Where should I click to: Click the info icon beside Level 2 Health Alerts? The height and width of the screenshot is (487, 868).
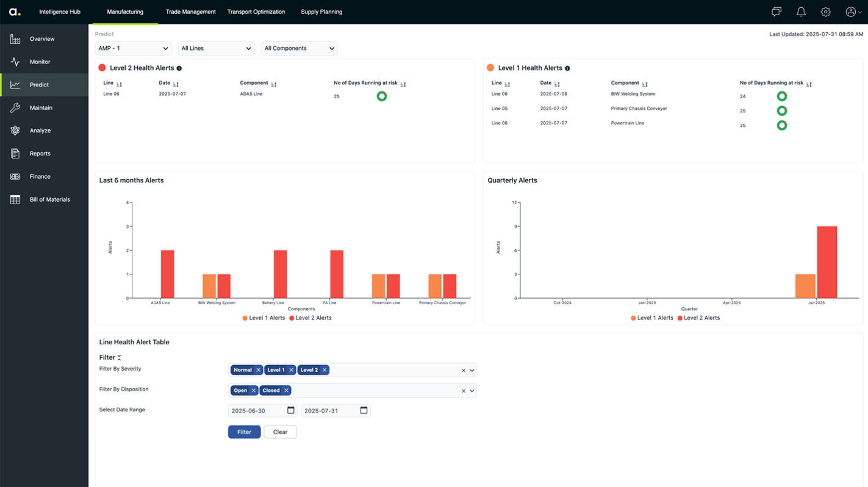[179, 68]
